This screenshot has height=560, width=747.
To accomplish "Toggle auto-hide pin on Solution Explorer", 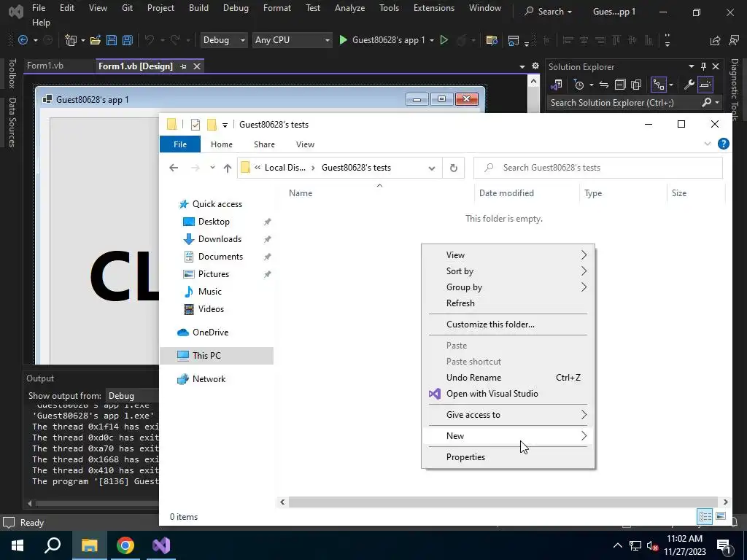I will pos(703,66).
